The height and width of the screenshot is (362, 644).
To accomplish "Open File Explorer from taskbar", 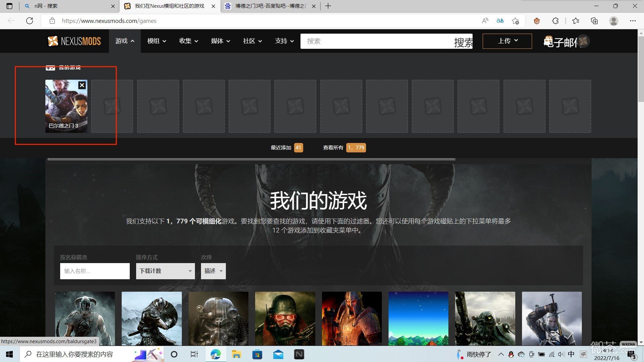I will pyautogui.click(x=236, y=354).
